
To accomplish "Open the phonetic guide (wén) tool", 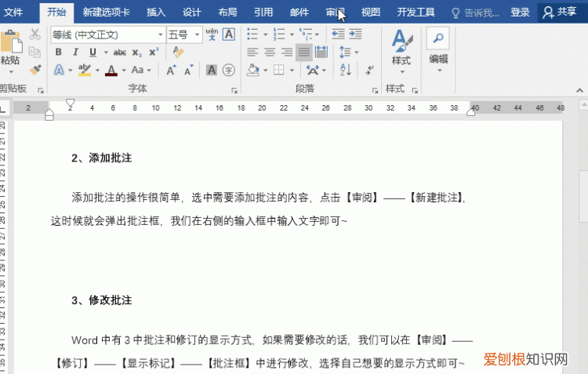I will coord(212,34).
